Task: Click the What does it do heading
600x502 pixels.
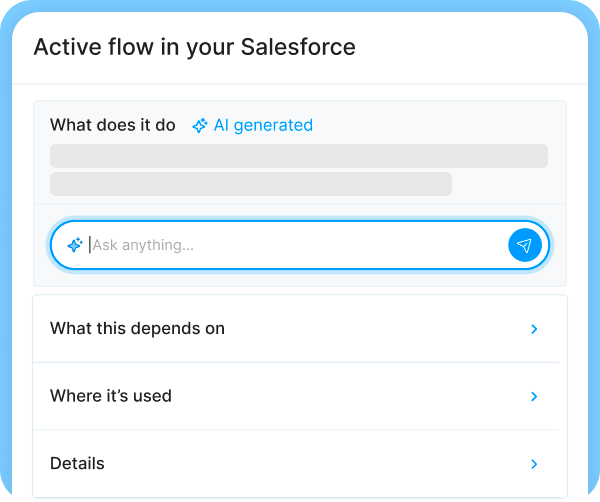Action: click(x=113, y=125)
